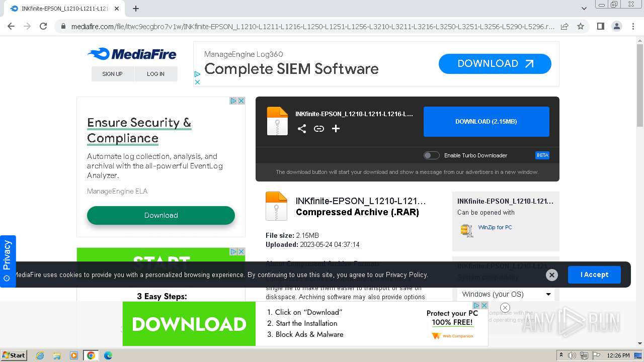
Task: Open Internet Explorer from the taskbar
Action: (x=40, y=355)
